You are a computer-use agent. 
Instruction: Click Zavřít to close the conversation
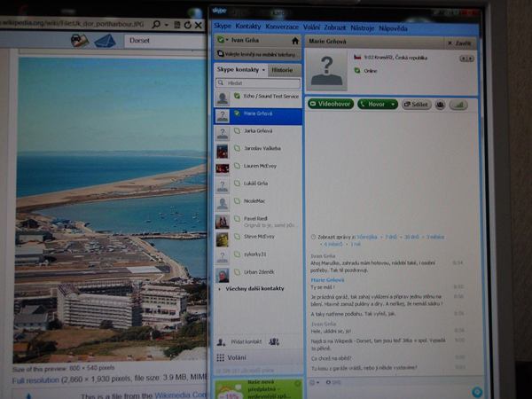pos(459,43)
